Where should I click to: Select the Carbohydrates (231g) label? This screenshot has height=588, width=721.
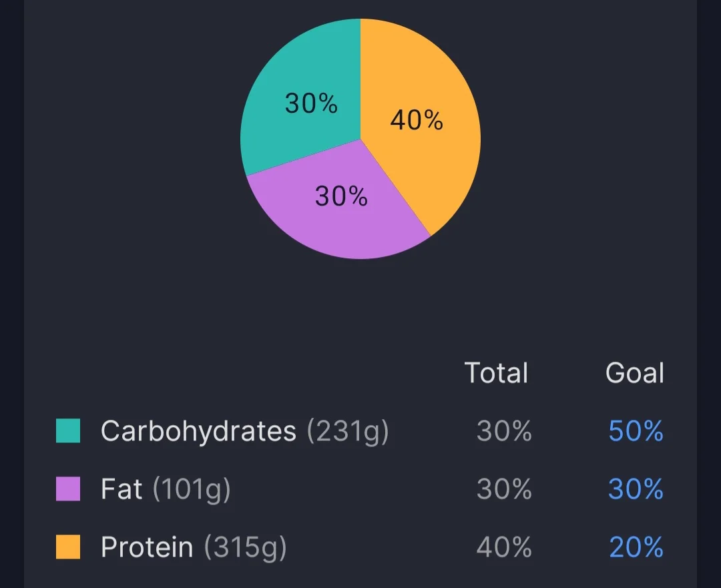(244, 431)
